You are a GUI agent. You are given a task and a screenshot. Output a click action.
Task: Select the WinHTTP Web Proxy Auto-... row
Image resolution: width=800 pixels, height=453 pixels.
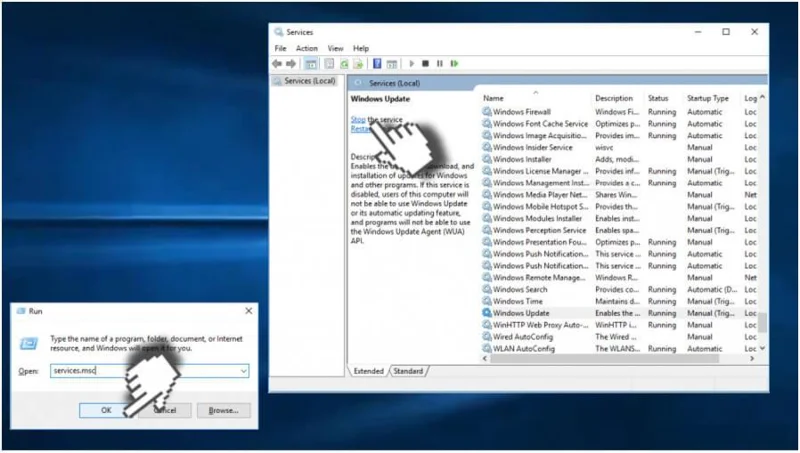[x=619, y=324]
